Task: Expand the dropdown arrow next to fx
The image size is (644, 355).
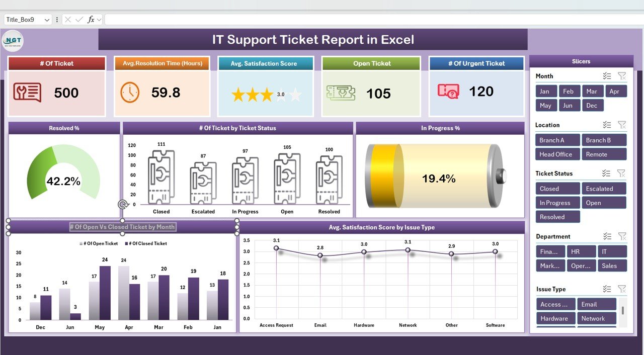Action: (99, 20)
